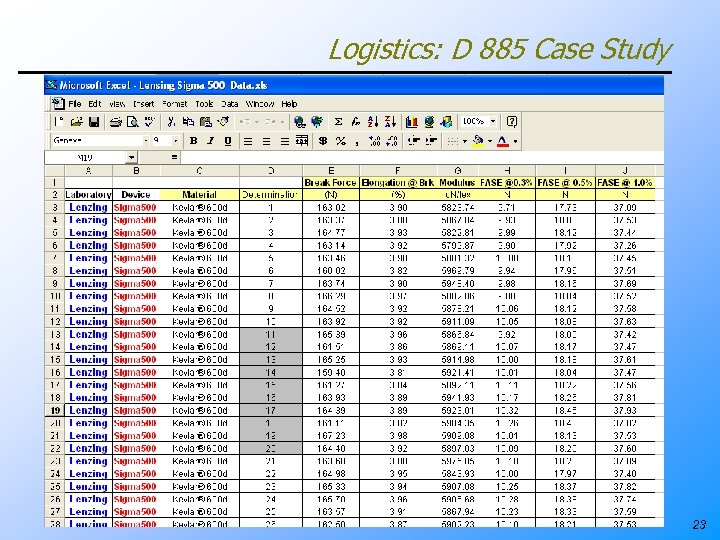The height and width of the screenshot is (540, 720).
Task: Click the Open file icon
Action: [x=76, y=122]
